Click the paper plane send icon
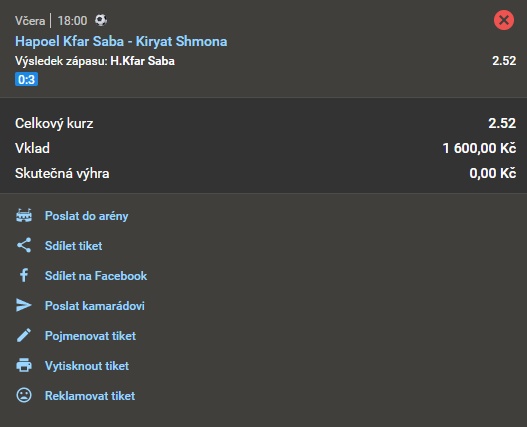Screen dimensions: 527x427 pyautogui.click(x=24, y=305)
